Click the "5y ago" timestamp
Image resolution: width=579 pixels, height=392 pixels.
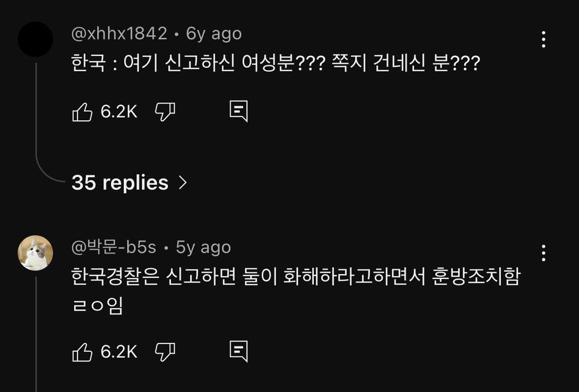pos(203,247)
